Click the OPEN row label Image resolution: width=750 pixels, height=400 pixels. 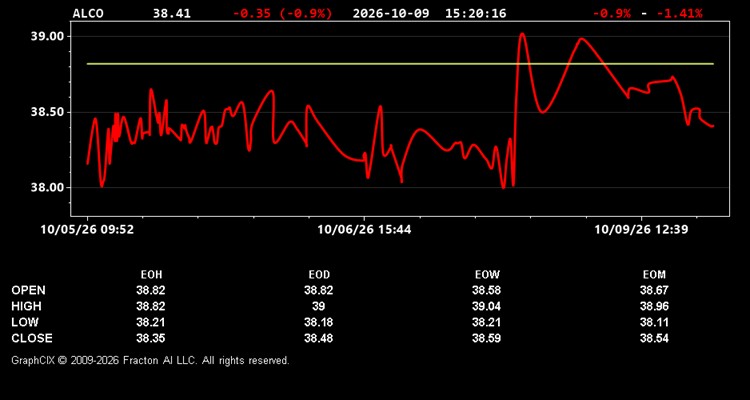pos(28,290)
